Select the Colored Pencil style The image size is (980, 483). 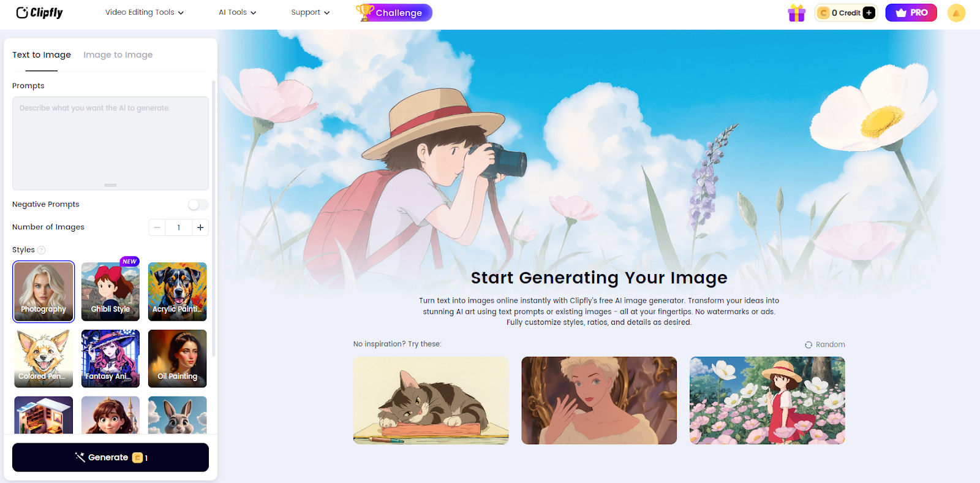(43, 359)
